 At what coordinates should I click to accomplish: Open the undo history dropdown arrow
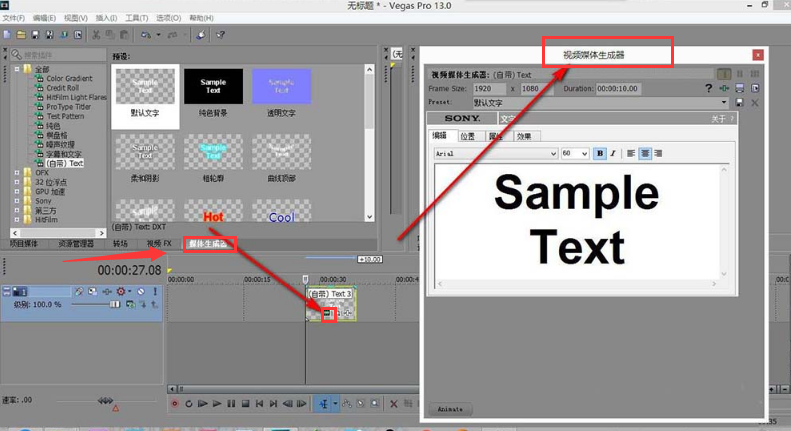(x=158, y=35)
